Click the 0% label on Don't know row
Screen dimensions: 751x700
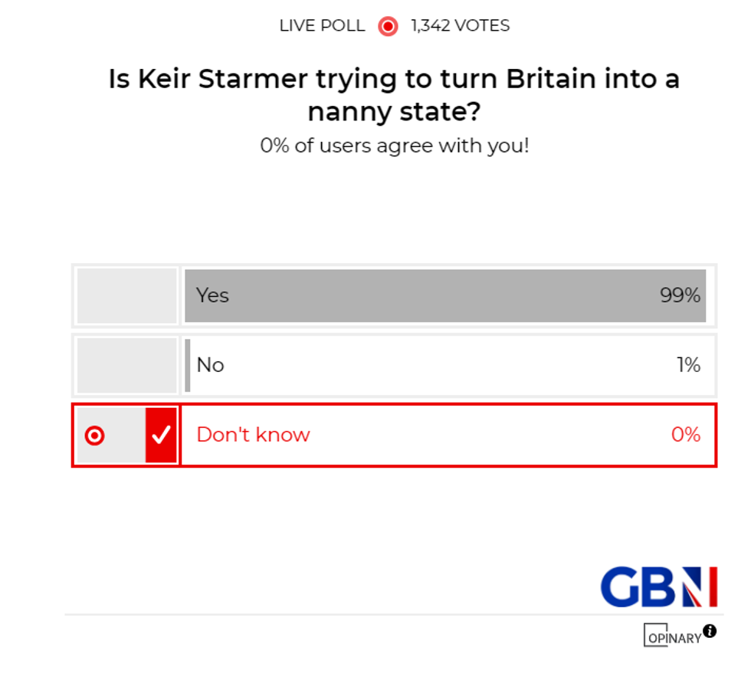[x=686, y=435]
